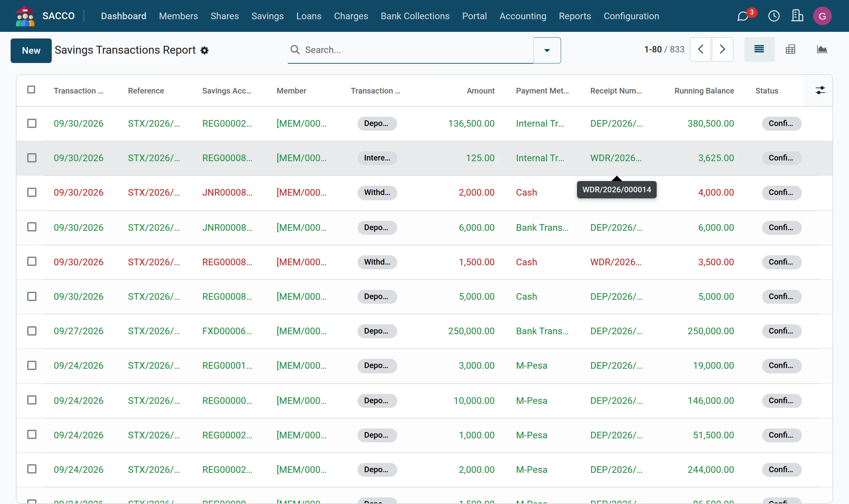
Task: Open the Bank Collections menu
Action: coord(415,16)
